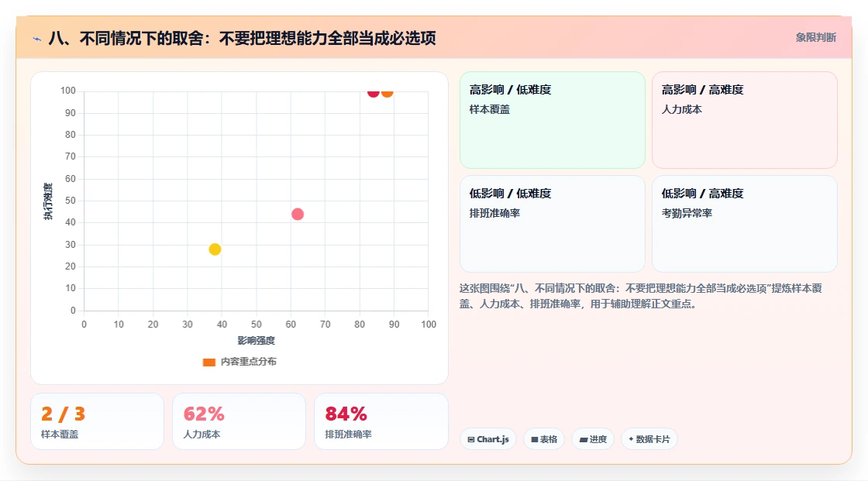Image resolution: width=868 pixels, height=481 pixels.
Task: Click the icon inside the 进度 chip
Action: point(584,439)
